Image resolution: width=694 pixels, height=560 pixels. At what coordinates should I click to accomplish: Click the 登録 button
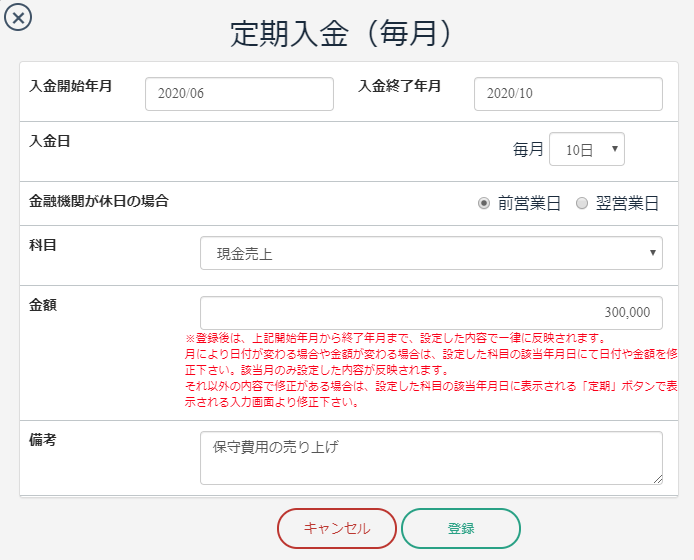pos(461,528)
